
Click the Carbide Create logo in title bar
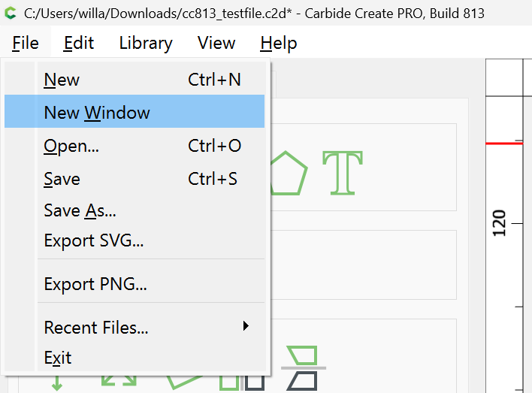tap(11, 14)
